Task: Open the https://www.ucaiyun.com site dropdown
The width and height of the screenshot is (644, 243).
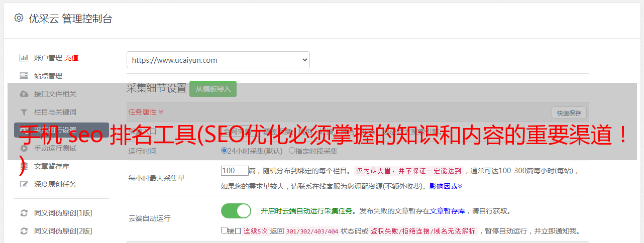Action: (x=218, y=60)
